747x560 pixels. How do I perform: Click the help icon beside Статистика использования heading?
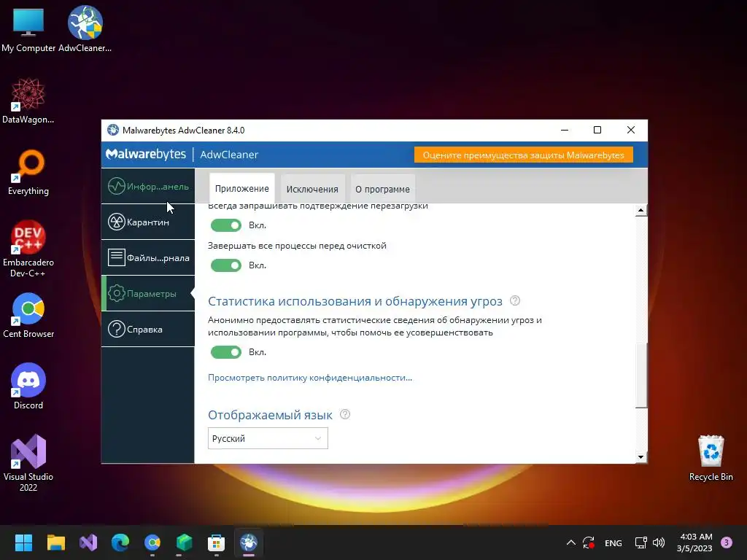515,300
